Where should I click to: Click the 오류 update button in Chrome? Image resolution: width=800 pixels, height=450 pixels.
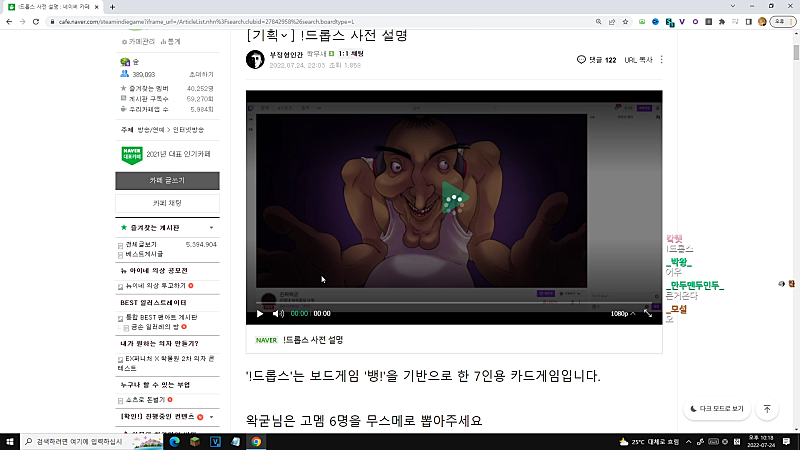tap(783, 21)
